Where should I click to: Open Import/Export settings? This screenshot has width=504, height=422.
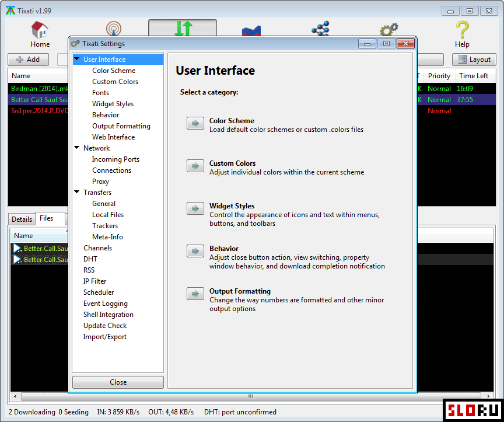point(105,337)
